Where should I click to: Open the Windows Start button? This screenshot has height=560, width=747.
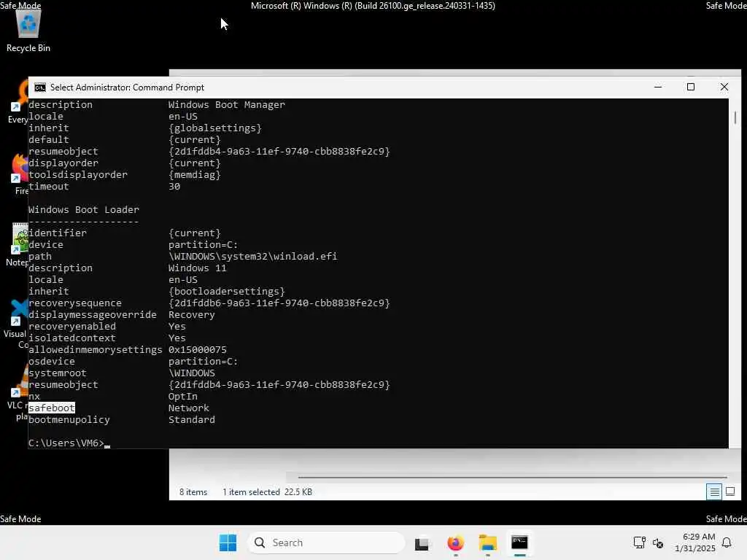tap(228, 542)
